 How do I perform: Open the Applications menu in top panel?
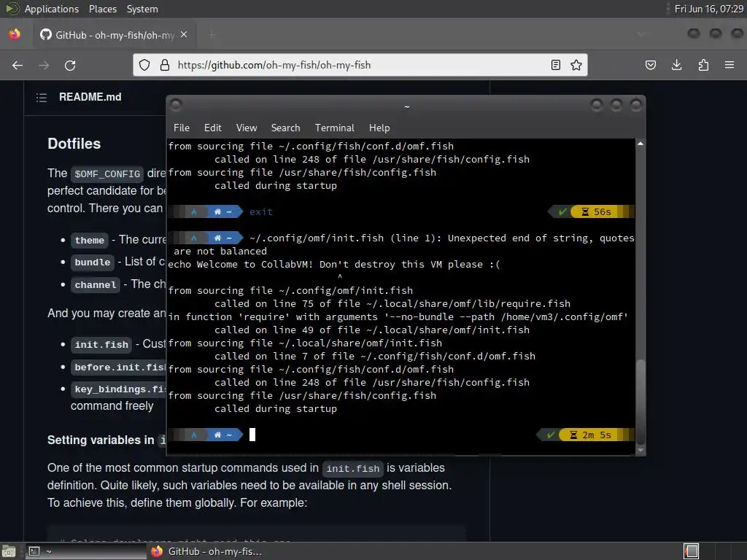(52, 9)
